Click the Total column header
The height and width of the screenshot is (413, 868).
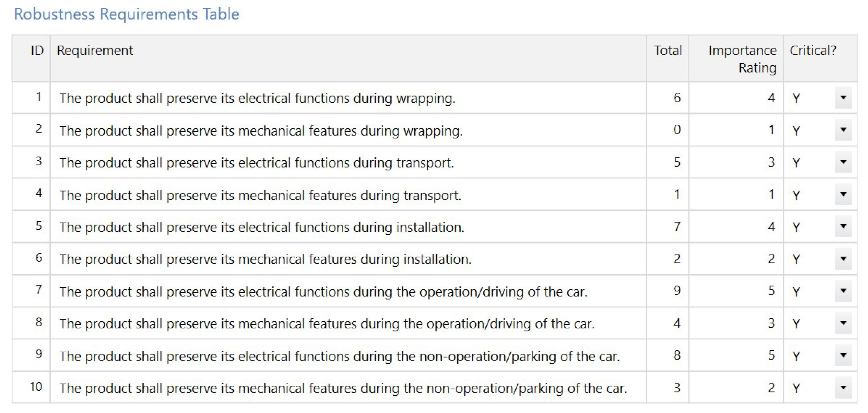click(x=668, y=50)
